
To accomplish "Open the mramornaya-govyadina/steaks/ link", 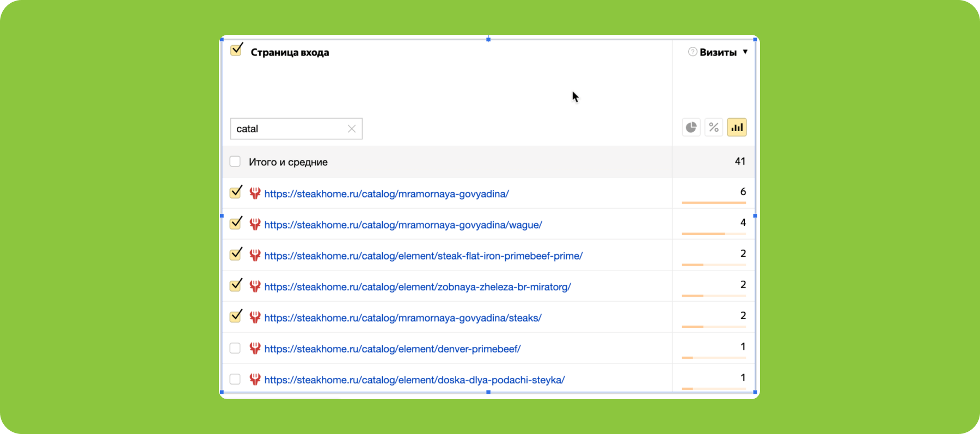I will (403, 318).
